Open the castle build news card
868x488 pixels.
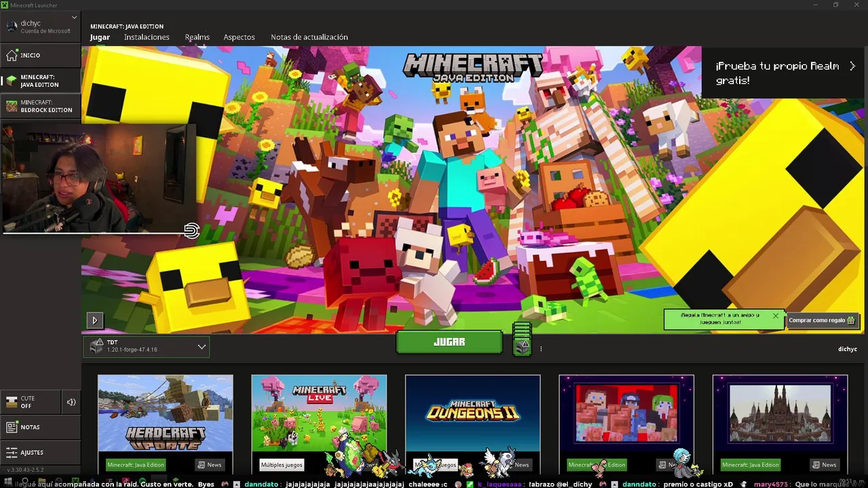[x=780, y=424]
